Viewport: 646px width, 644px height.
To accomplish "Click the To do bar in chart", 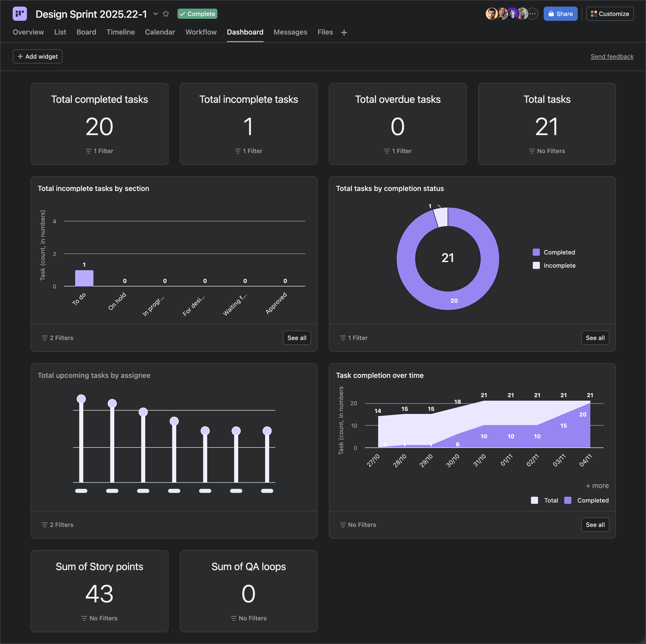I will 84,278.
